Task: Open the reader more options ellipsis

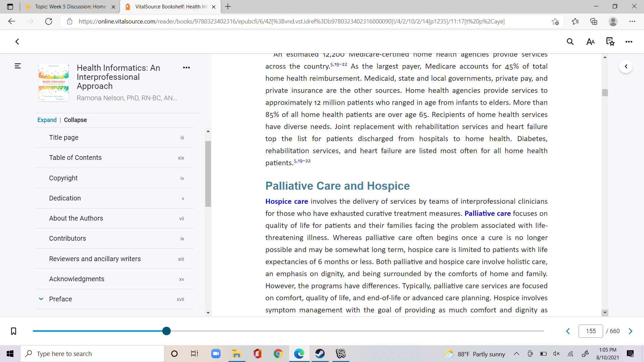Action: pos(629,42)
